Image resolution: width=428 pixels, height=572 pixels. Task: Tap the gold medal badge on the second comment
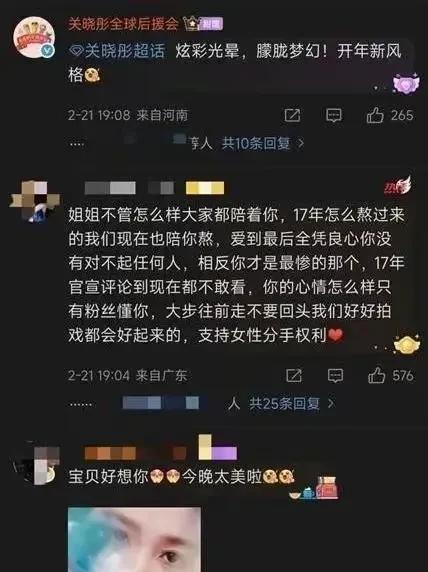(x=406, y=345)
